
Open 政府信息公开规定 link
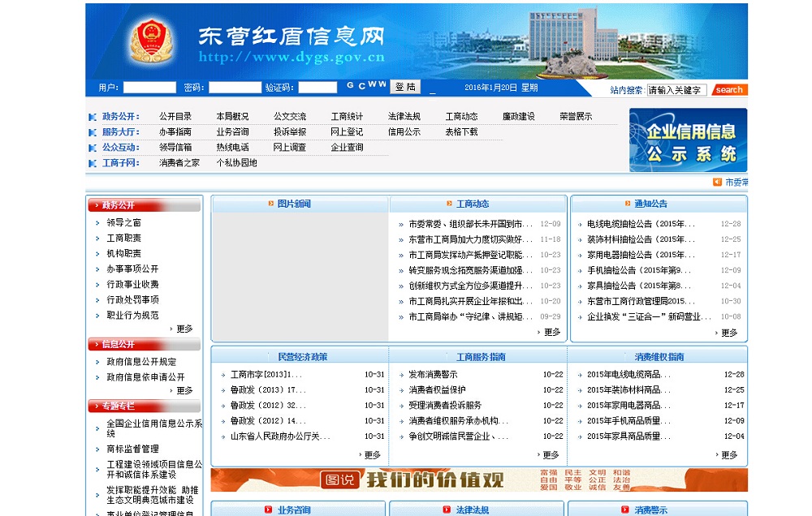pos(141,362)
